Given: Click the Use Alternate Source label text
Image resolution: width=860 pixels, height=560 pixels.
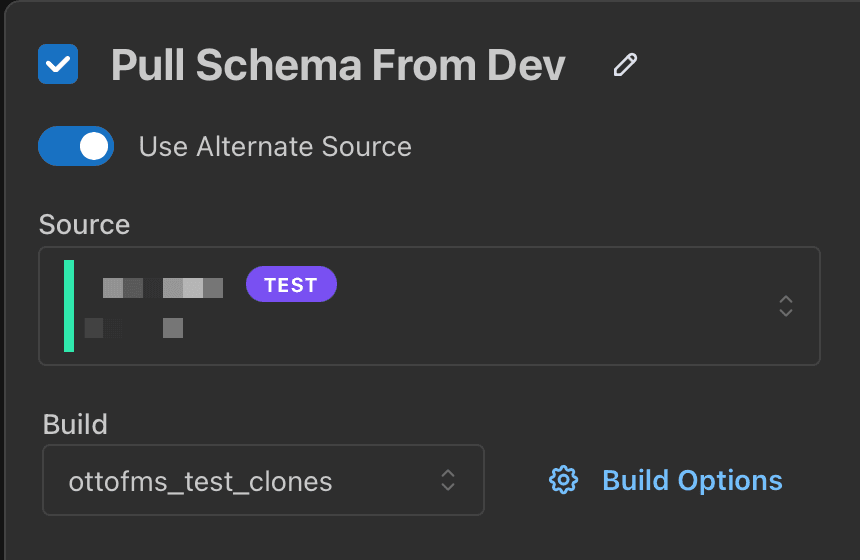Looking at the screenshot, I should [275, 147].
